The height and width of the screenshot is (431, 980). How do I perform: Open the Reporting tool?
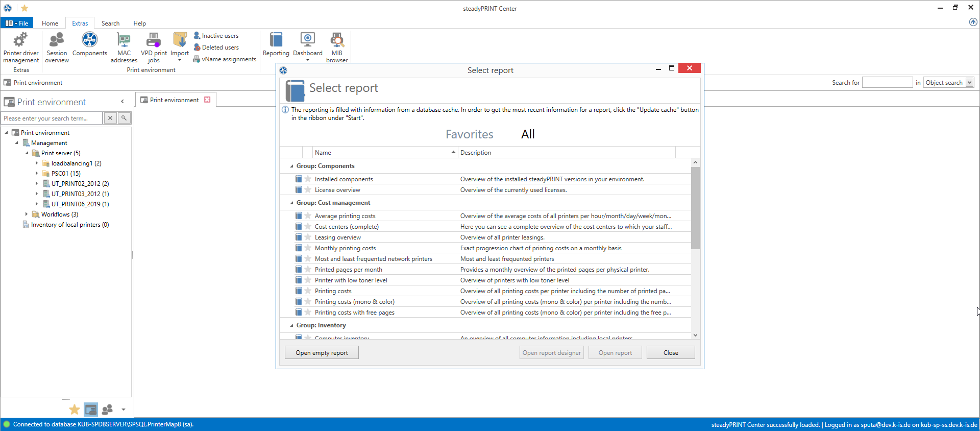276,44
